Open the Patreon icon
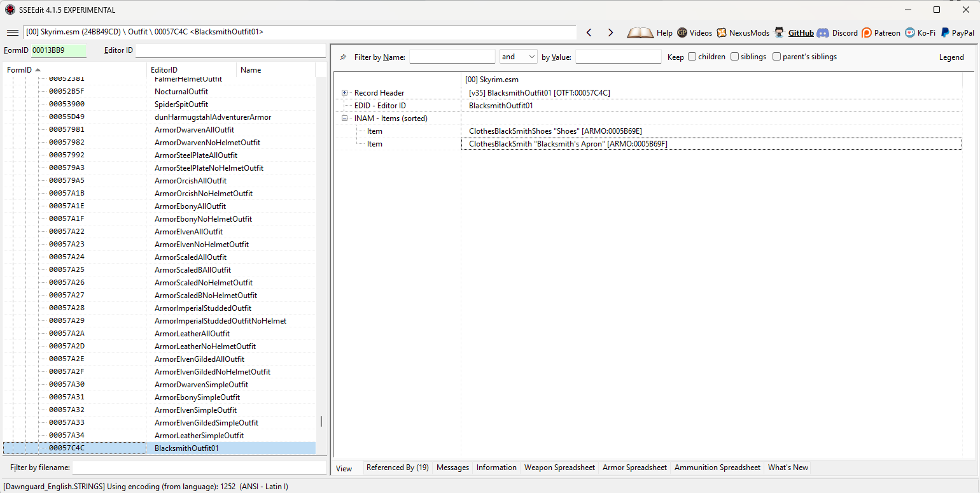Image resolution: width=980 pixels, height=493 pixels. 867,32
